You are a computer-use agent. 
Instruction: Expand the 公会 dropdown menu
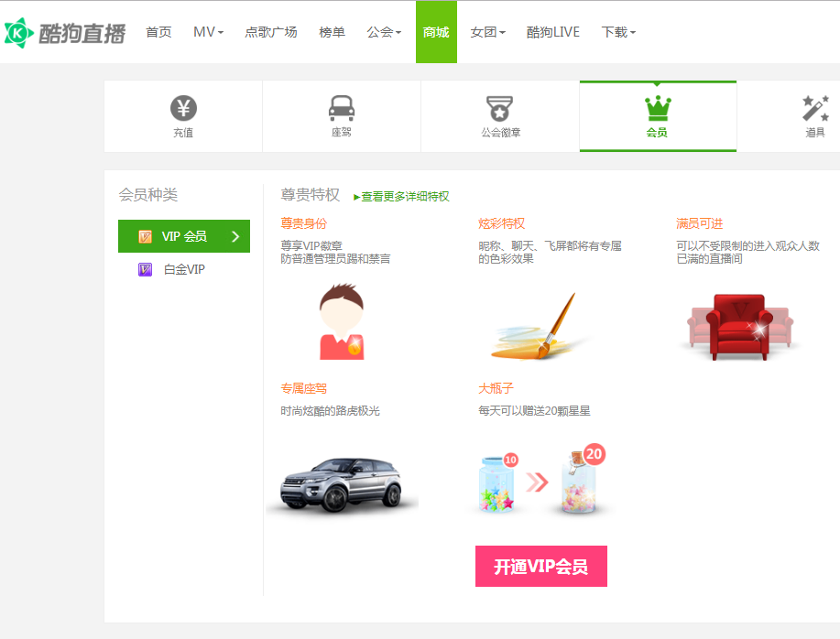pyautogui.click(x=384, y=32)
